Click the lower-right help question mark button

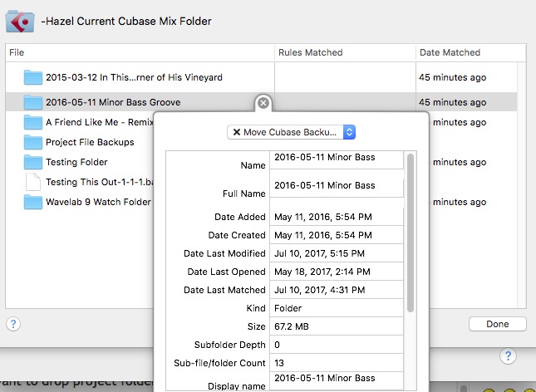click(508, 356)
